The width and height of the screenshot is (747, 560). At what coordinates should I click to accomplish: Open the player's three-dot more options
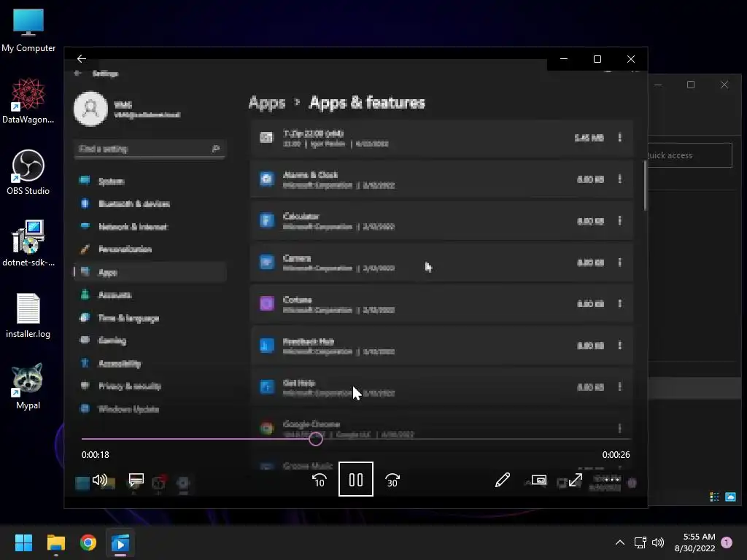[x=612, y=480]
